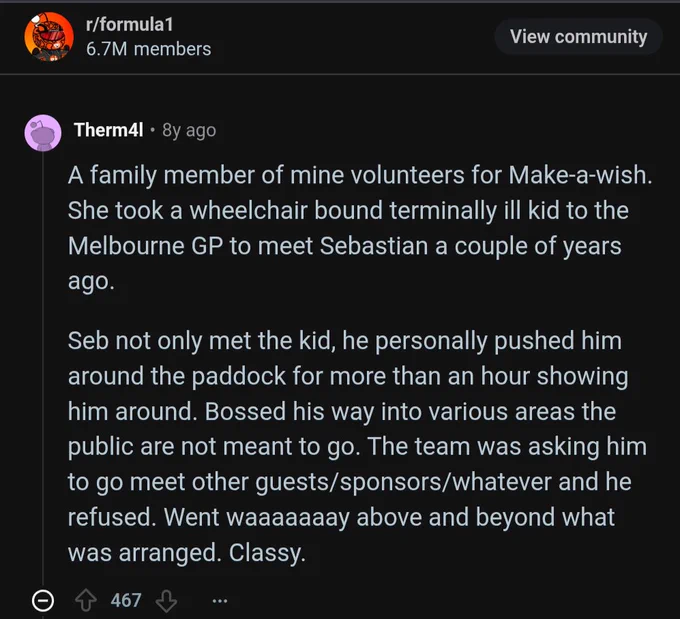
Task: Upvote the comment by Therm4l
Action: pos(86,601)
